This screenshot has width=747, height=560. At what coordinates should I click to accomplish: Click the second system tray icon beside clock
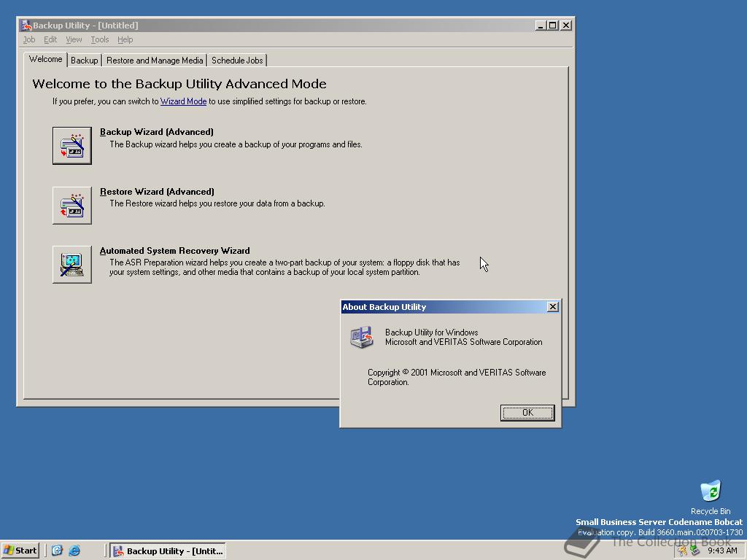pyautogui.click(x=695, y=551)
